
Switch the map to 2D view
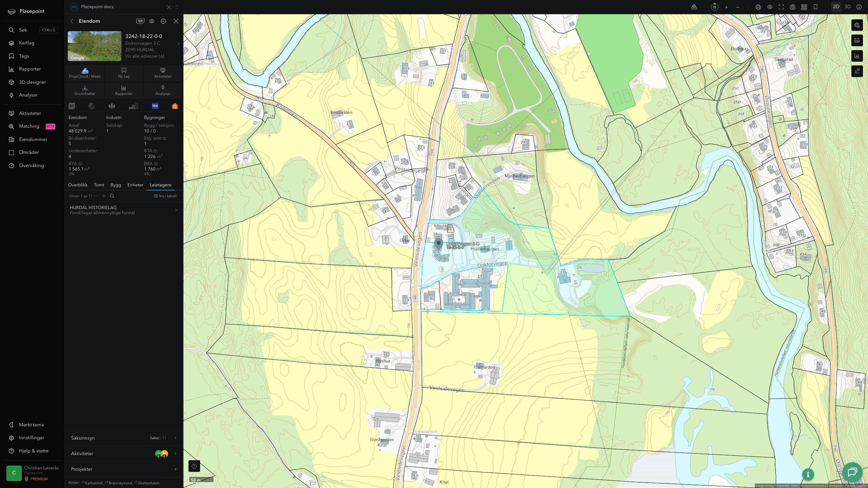pos(836,7)
